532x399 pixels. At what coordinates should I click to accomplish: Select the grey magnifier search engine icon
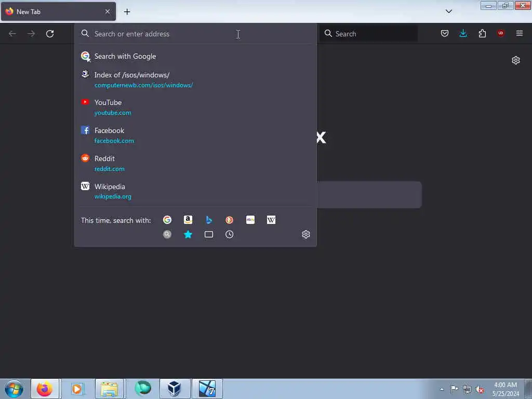(167, 234)
